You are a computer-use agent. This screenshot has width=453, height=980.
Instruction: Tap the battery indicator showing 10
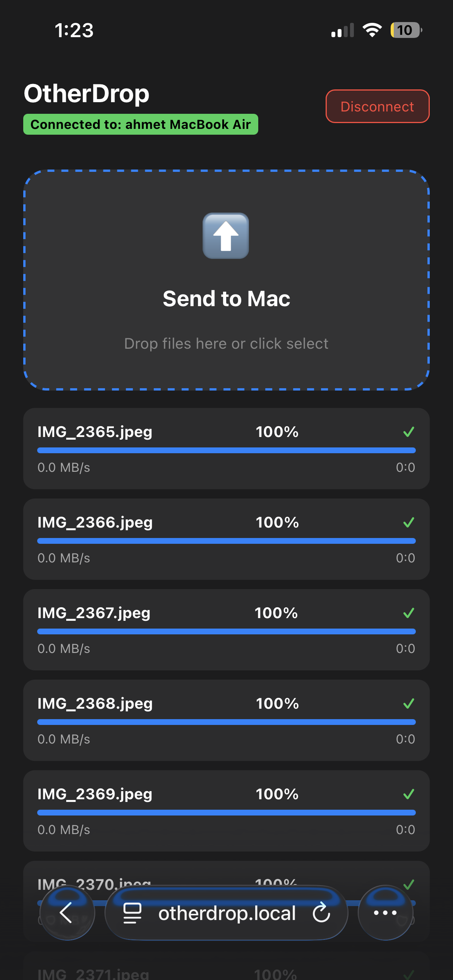pos(405,30)
